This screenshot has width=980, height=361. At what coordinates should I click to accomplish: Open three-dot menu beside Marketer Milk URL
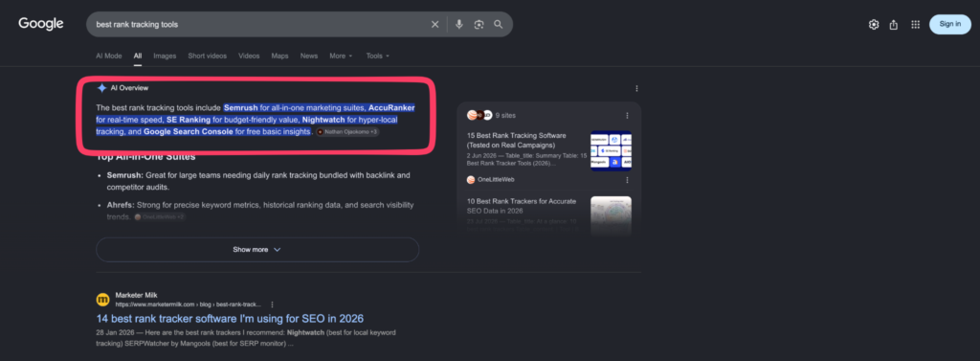(x=272, y=305)
